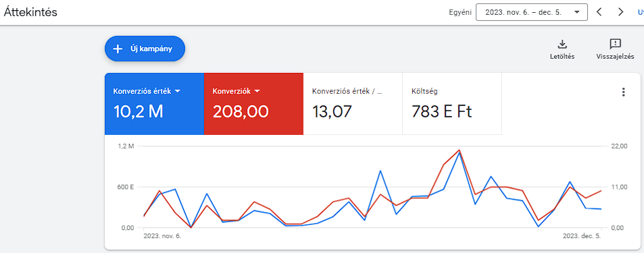This screenshot has height=253, width=644.
Task: Select the Költség metric card
Action: pyautogui.click(x=452, y=104)
